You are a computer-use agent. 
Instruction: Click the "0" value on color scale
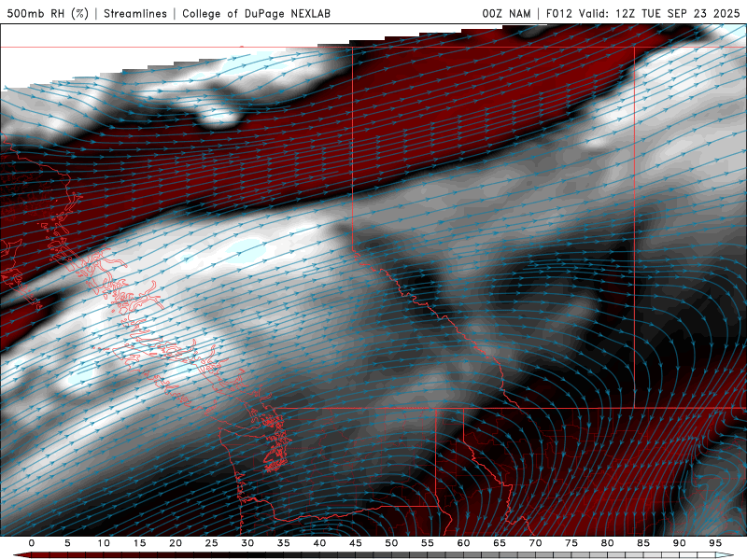(32, 543)
